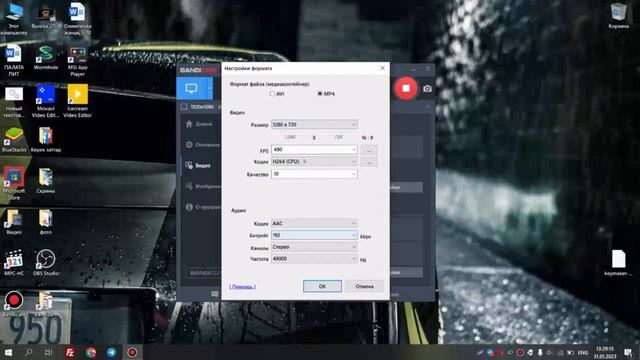Open Task View on the taskbar
The image size is (640, 360).
49,352
